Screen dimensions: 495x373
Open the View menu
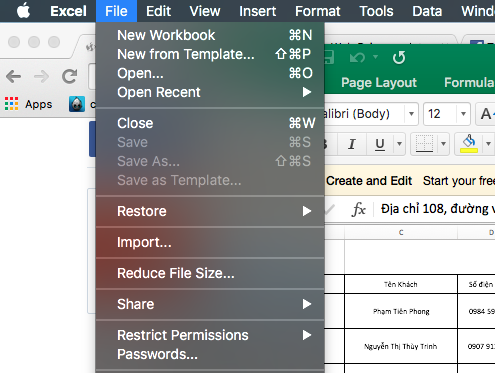point(205,11)
